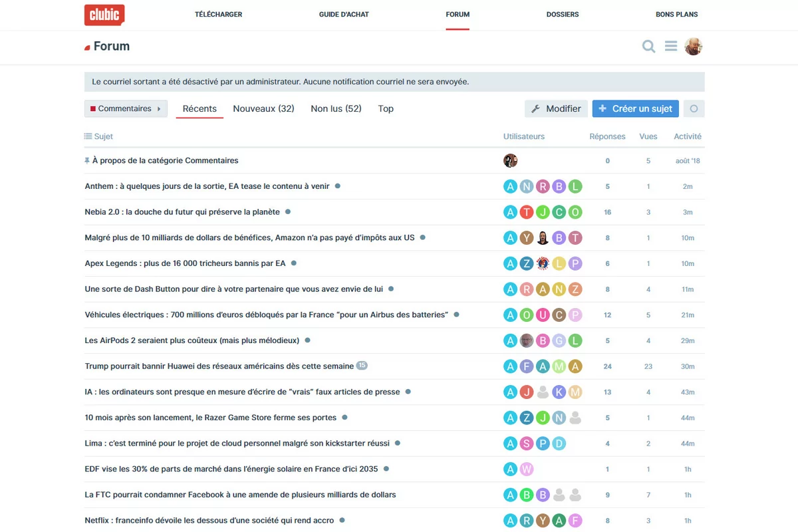Click photo avatar in the AirPods 2 row
Screen dimensions: 798x532
coord(527,340)
